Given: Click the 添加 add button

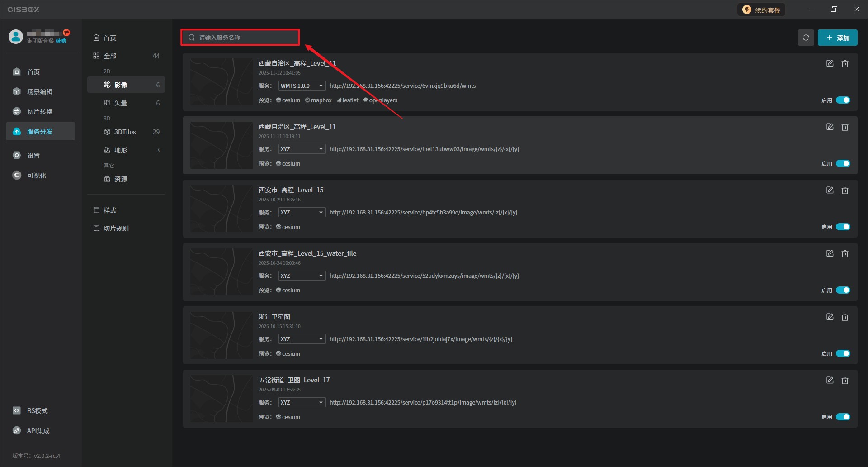Looking at the screenshot, I should click(x=837, y=38).
